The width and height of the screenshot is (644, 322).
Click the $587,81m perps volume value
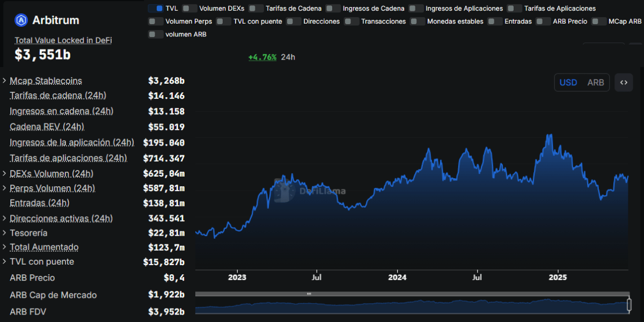[x=164, y=188]
